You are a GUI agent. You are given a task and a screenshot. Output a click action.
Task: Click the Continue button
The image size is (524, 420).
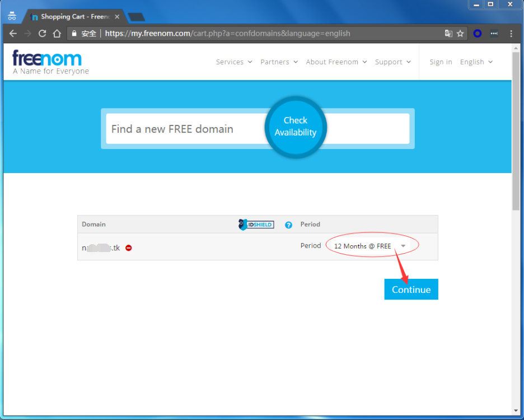(x=411, y=290)
